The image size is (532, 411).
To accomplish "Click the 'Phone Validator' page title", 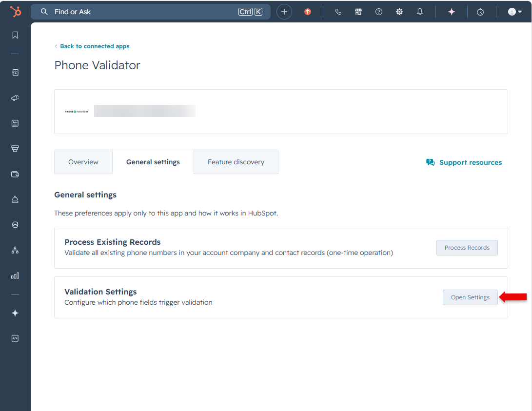I will coord(97,65).
